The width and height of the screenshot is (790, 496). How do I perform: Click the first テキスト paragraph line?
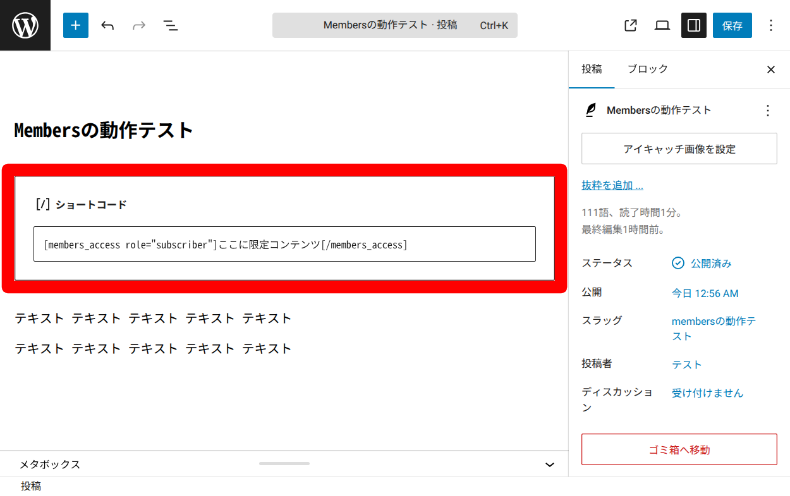153,319
